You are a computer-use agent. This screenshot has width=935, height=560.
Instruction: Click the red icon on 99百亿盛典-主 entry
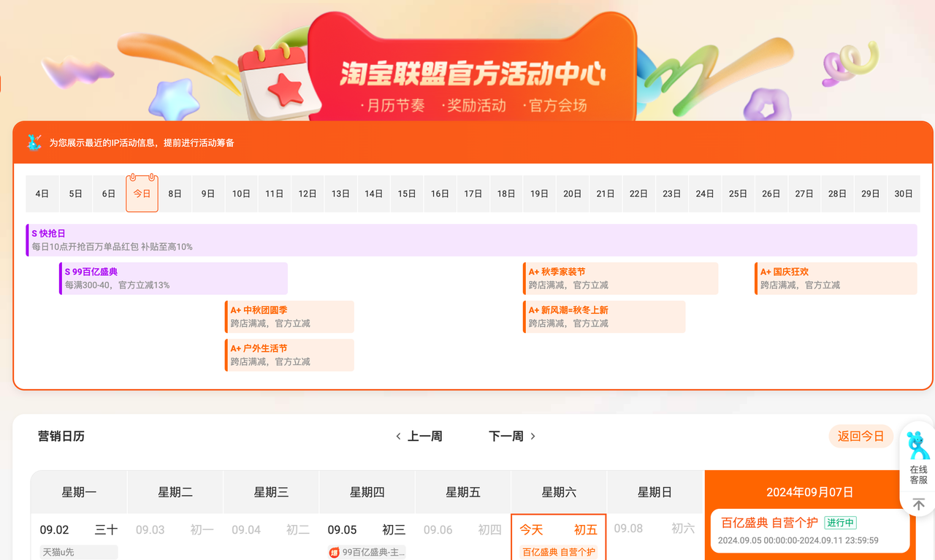point(334,552)
